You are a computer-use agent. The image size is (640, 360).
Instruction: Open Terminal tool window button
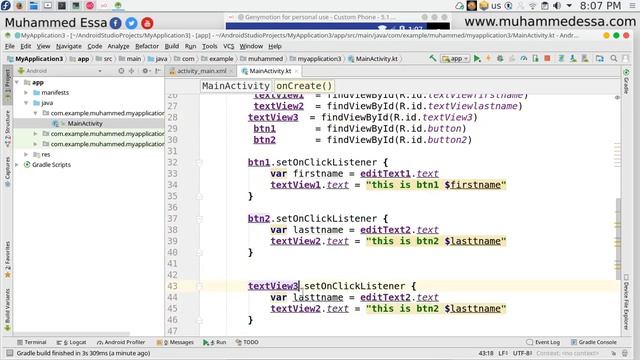[32, 342]
